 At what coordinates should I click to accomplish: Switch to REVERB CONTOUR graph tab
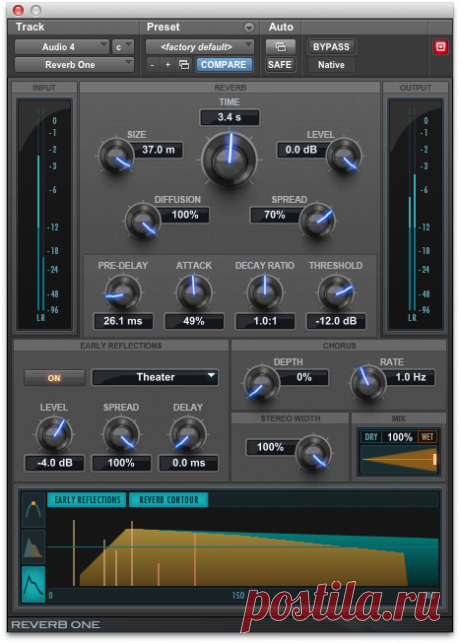[x=169, y=499]
